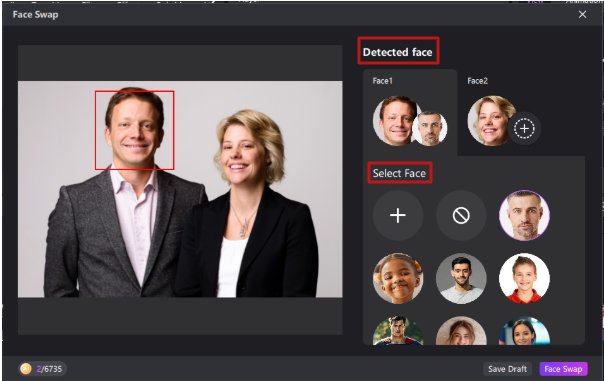Click the AI credits coin icon
The image size is (604, 381).
(x=26, y=369)
